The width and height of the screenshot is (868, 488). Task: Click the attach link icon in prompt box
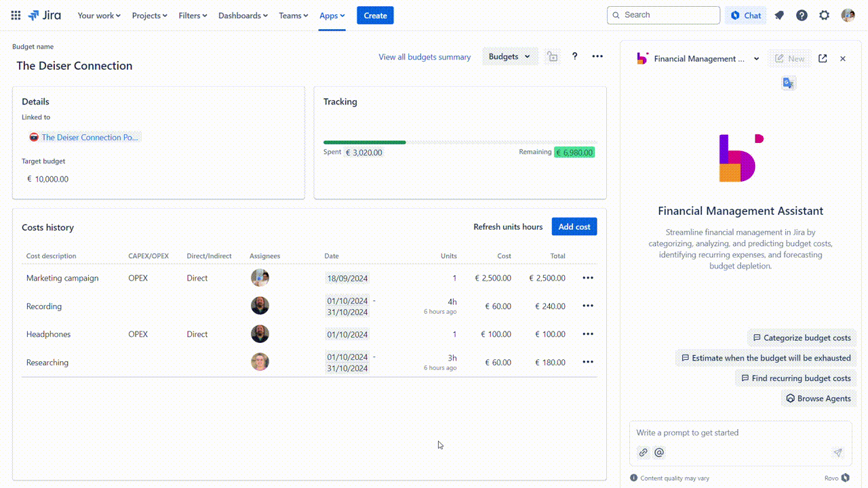pyautogui.click(x=643, y=452)
